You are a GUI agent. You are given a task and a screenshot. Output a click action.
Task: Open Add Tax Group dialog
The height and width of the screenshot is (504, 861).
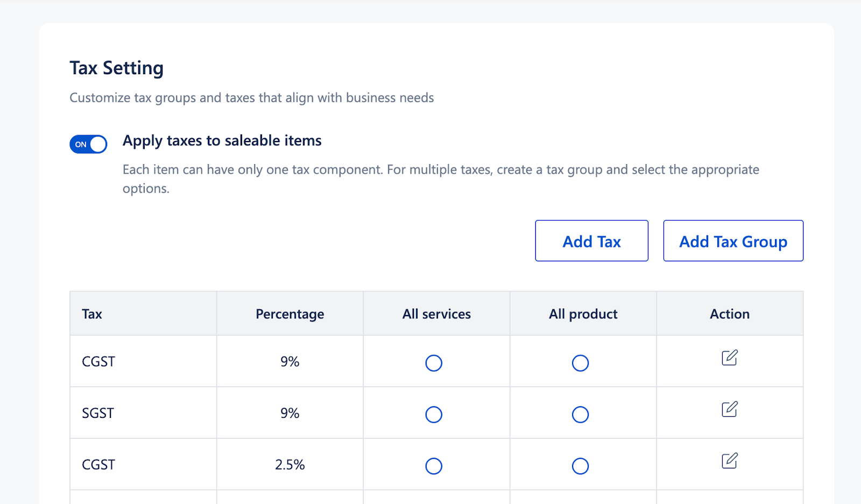click(733, 241)
